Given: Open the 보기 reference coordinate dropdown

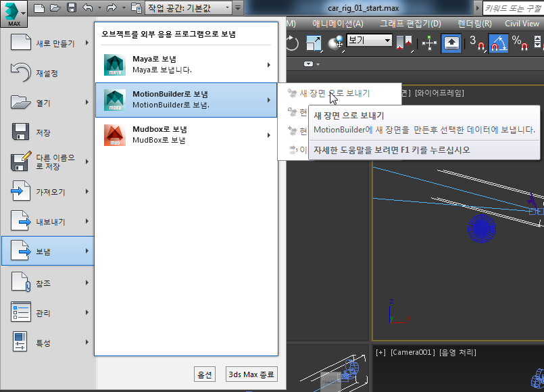Looking at the screenshot, I should coord(369,41).
